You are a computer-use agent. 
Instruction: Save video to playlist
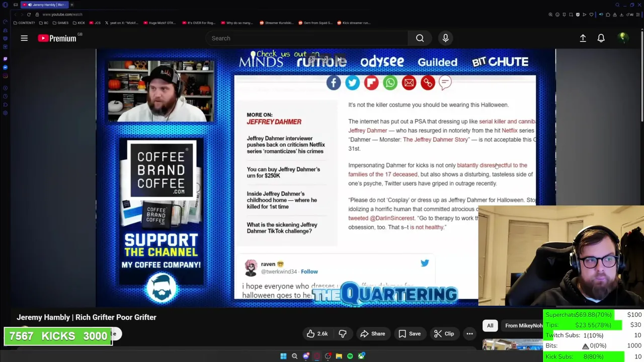click(410, 334)
